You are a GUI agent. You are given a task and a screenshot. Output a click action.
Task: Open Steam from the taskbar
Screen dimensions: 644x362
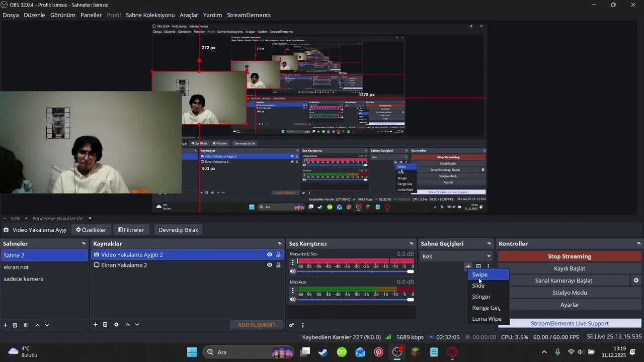pos(323,352)
